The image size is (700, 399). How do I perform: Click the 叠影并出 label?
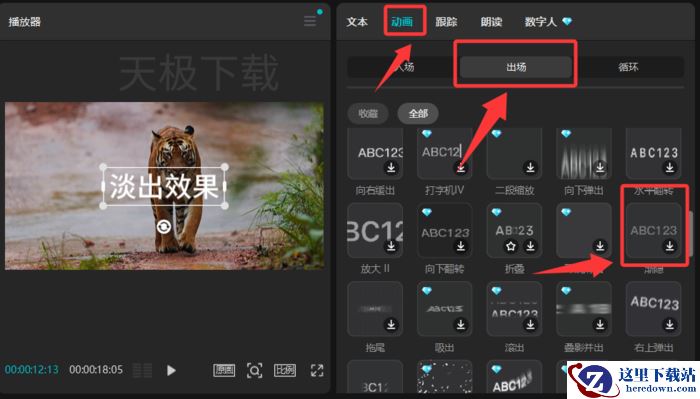click(584, 348)
